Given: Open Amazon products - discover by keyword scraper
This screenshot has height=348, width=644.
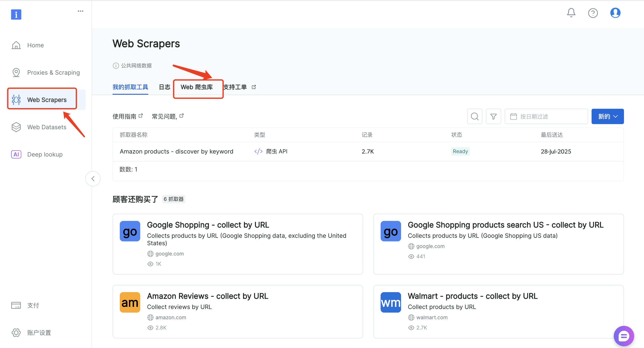Looking at the screenshot, I should (176, 151).
